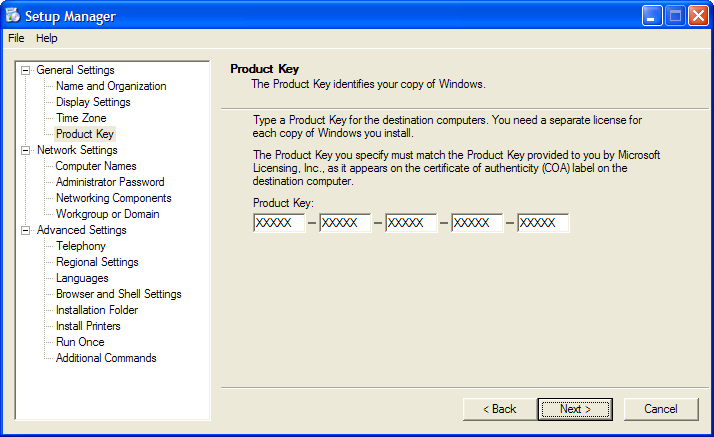Minimize the Setup Manager window

click(x=652, y=16)
